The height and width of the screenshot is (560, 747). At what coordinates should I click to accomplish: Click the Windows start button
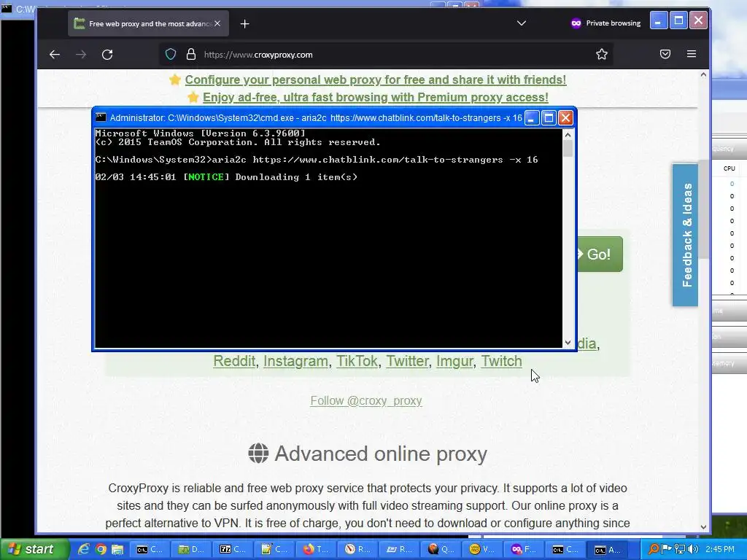(x=35, y=549)
